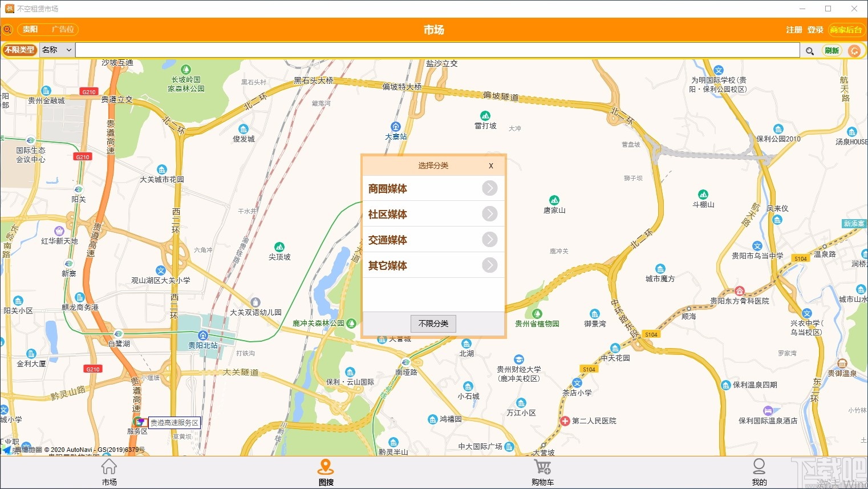868x489 pixels.
Task: Click the 不限分类 button in the dialog
Action: tap(433, 324)
